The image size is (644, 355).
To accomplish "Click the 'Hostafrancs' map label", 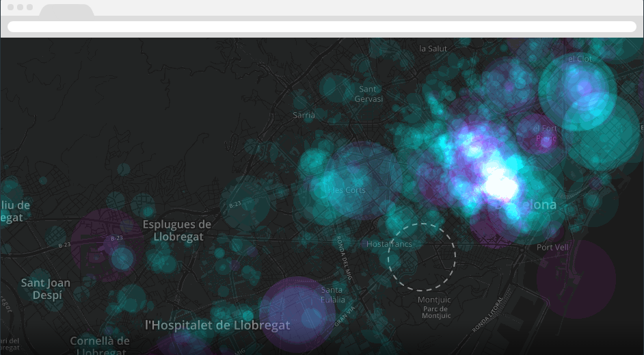I will 389,244.
